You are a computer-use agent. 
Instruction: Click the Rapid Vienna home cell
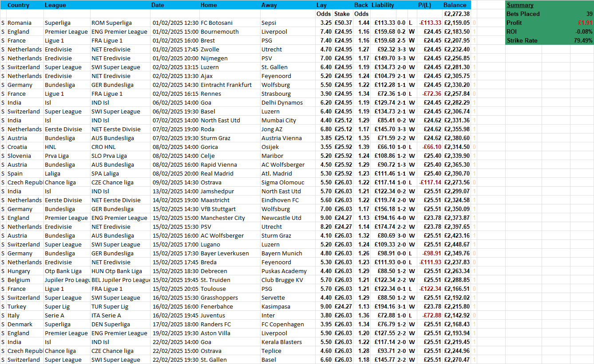230,164
